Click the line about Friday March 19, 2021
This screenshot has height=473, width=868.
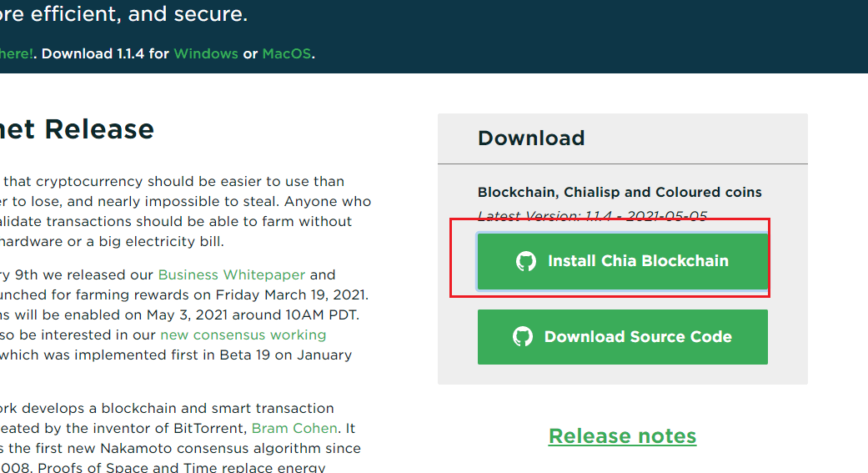point(184,294)
